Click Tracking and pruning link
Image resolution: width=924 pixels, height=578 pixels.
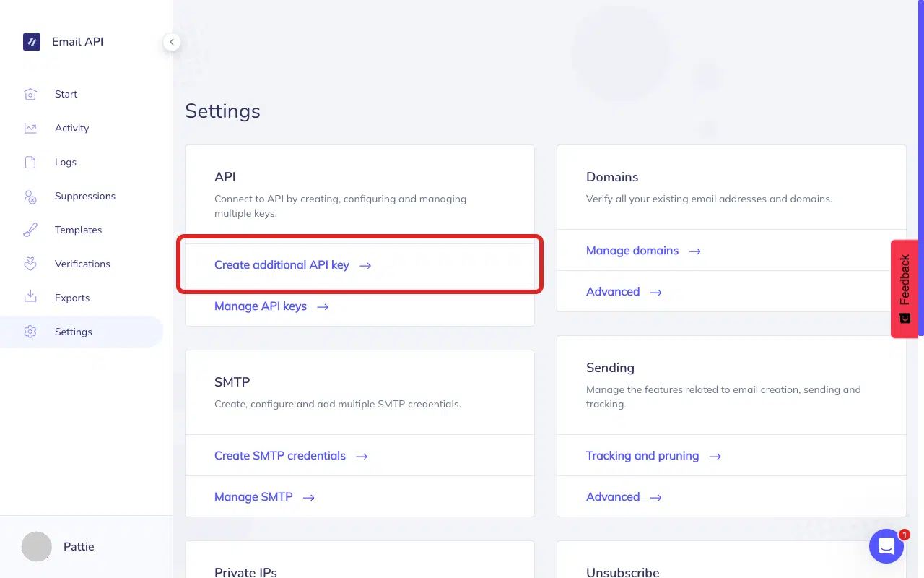[x=642, y=456]
